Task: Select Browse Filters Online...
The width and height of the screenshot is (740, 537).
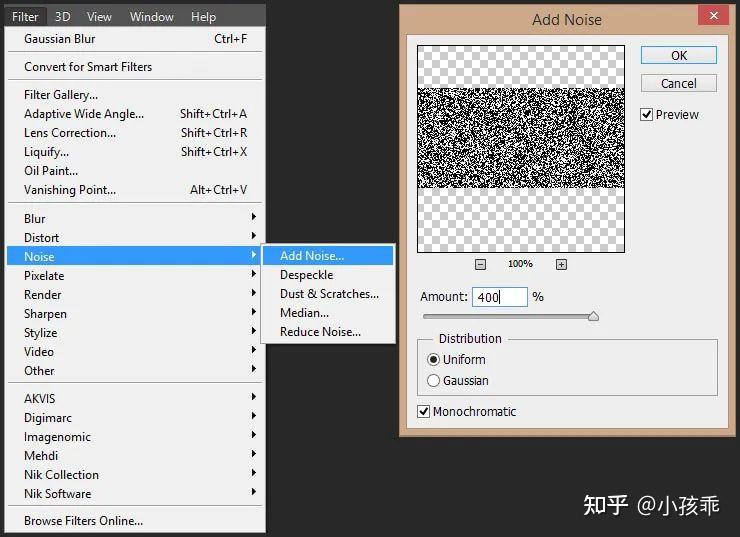Action: pos(135,520)
